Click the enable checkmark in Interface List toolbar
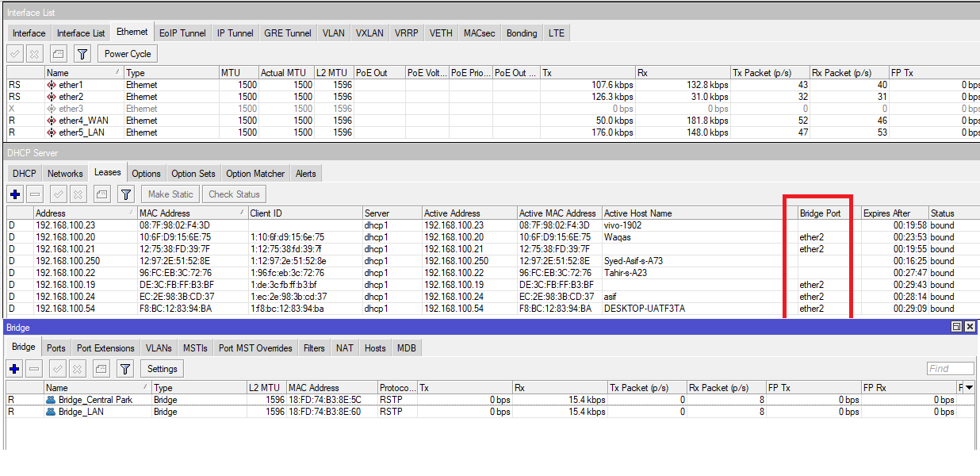This screenshot has height=476, width=980. point(15,54)
